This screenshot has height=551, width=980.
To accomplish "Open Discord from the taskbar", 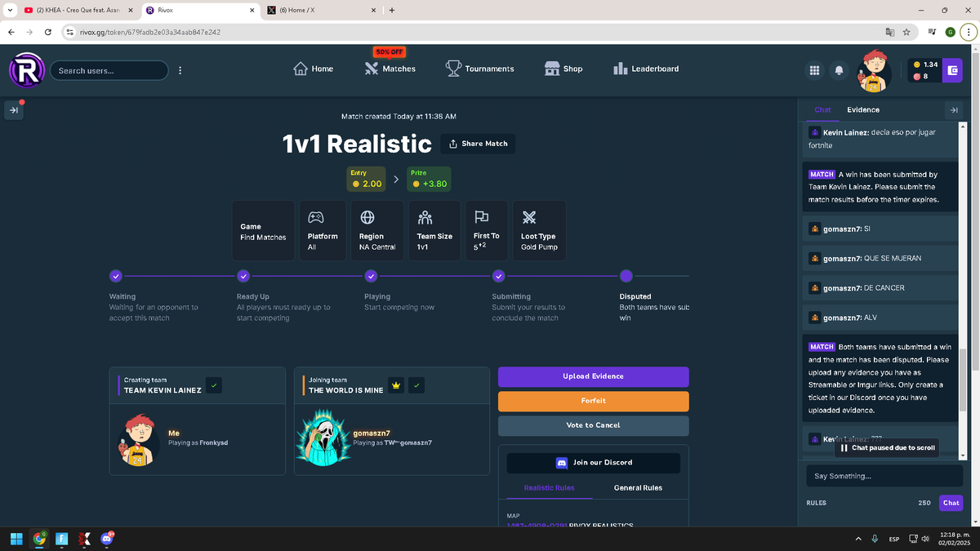I will click(x=107, y=539).
